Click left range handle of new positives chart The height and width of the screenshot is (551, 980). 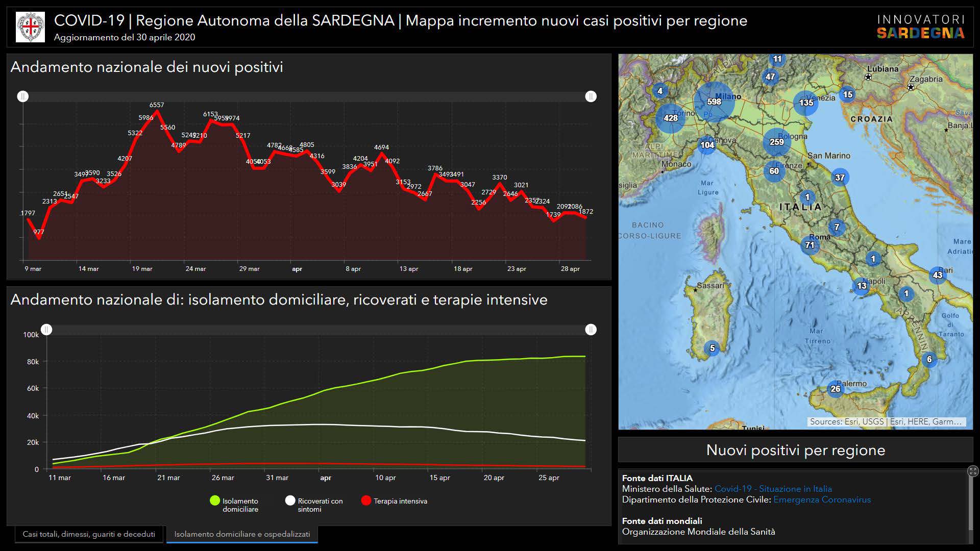pyautogui.click(x=23, y=96)
